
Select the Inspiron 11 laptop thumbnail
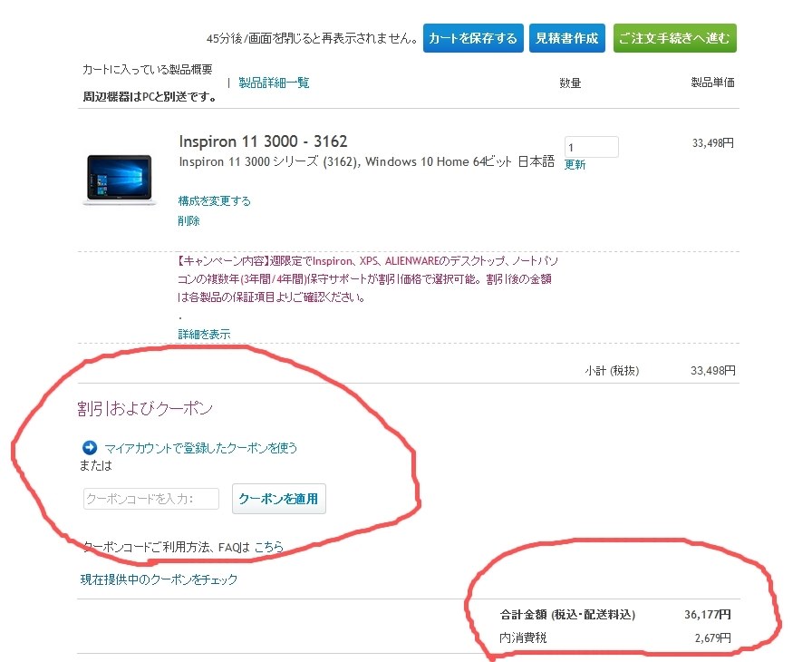tap(120, 180)
